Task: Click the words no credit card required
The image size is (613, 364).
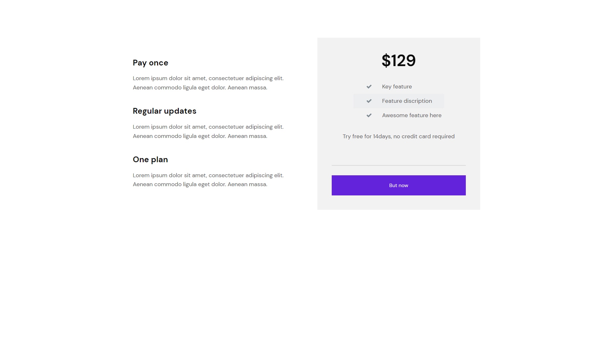Action: [x=424, y=136]
